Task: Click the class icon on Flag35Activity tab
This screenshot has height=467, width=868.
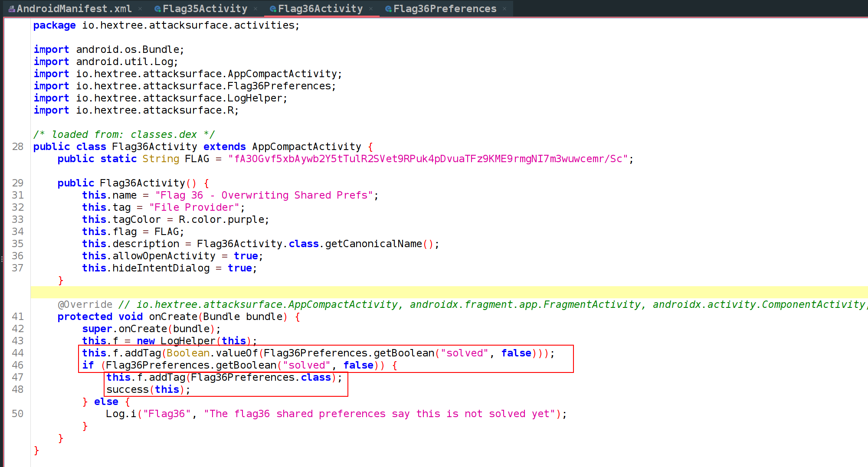Action: click(x=158, y=9)
